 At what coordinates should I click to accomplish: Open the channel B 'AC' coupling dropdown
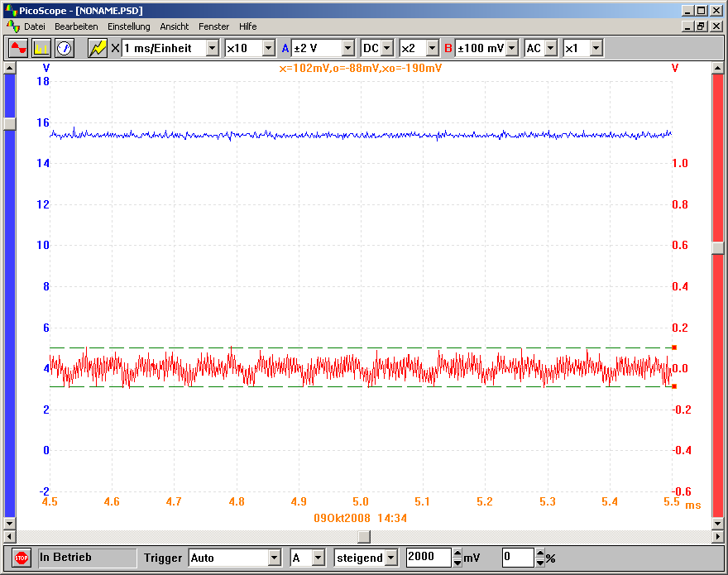pyautogui.click(x=548, y=48)
